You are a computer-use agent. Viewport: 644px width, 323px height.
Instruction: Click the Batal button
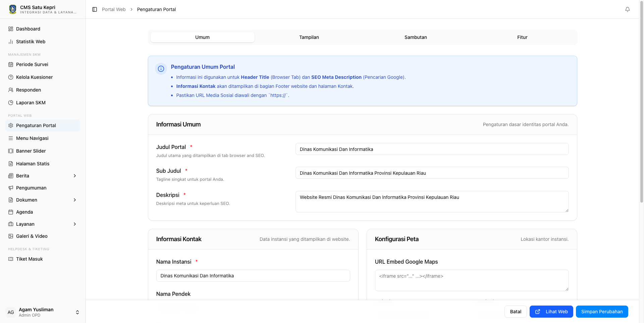coord(516,312)
